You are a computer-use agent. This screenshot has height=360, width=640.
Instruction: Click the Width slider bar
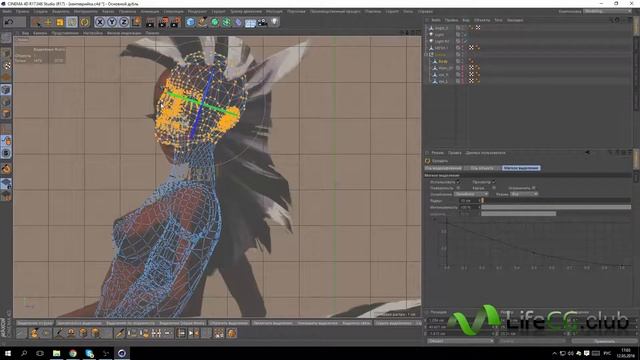click(556, 214)
